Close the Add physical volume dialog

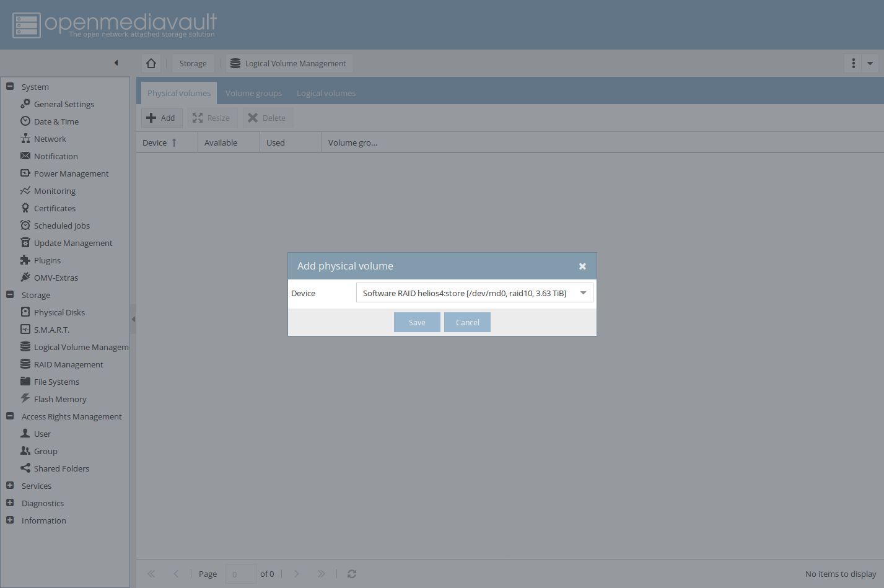click(582, 266)
